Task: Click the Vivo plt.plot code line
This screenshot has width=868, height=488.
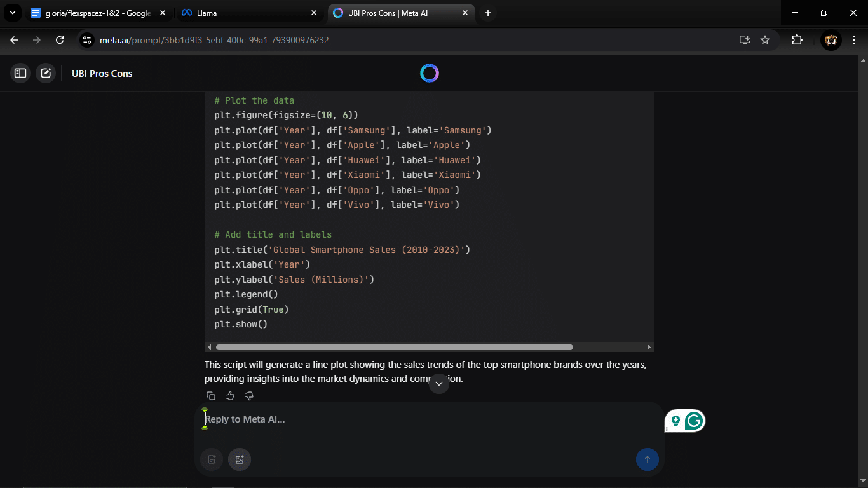Action: click(x=337, y=205)
